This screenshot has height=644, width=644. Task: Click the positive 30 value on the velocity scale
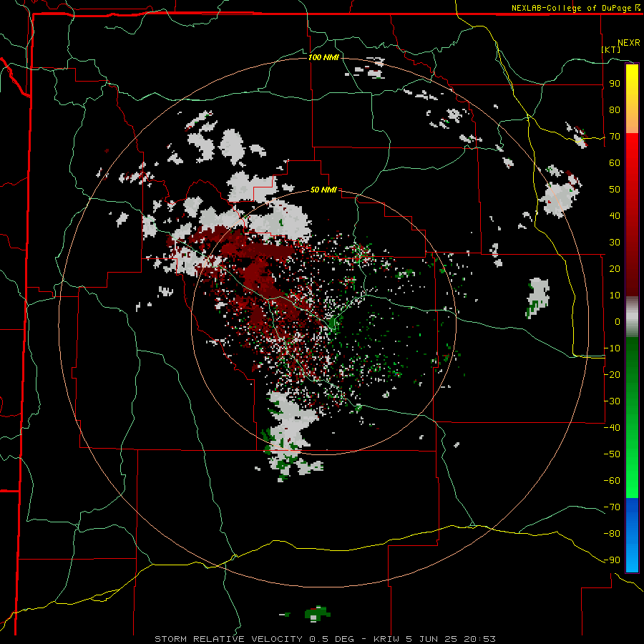click(x=615, y=243)
